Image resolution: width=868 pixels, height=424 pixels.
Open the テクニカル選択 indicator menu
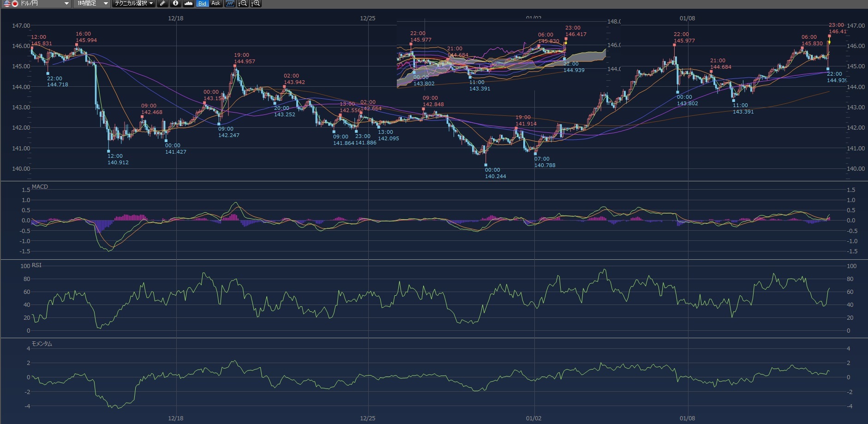134,3
